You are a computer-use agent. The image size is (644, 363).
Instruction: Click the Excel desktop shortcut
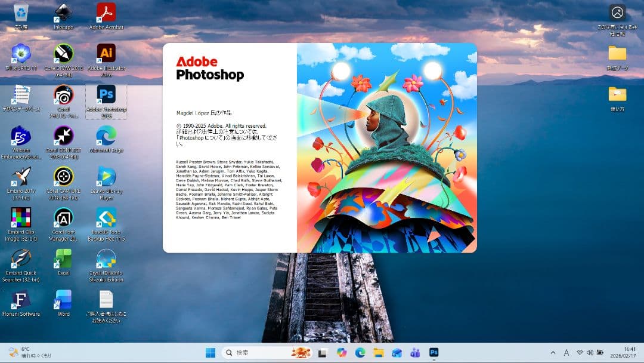click(63, 259)
